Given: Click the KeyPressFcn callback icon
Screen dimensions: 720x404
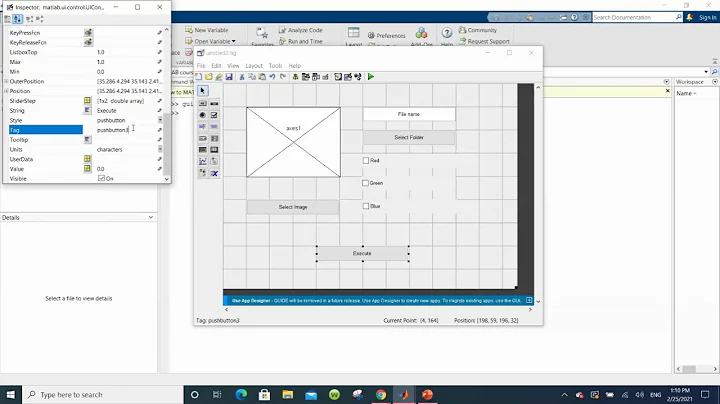Looking at the screenshot, I should [88, 33].
